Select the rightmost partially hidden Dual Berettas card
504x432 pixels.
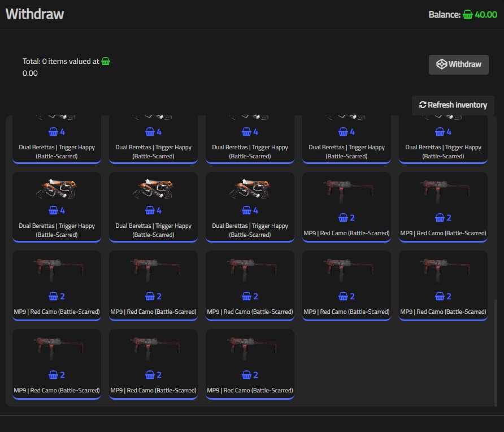tap(443, 139)
